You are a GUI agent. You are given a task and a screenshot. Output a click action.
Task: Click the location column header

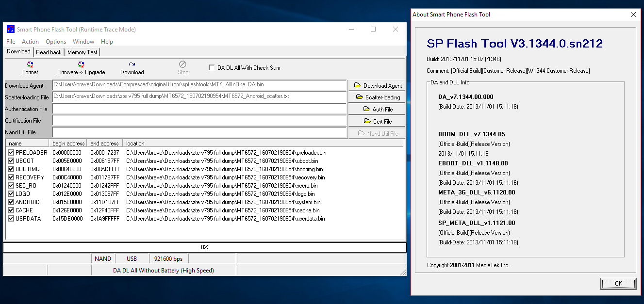(x=263, y=144)
